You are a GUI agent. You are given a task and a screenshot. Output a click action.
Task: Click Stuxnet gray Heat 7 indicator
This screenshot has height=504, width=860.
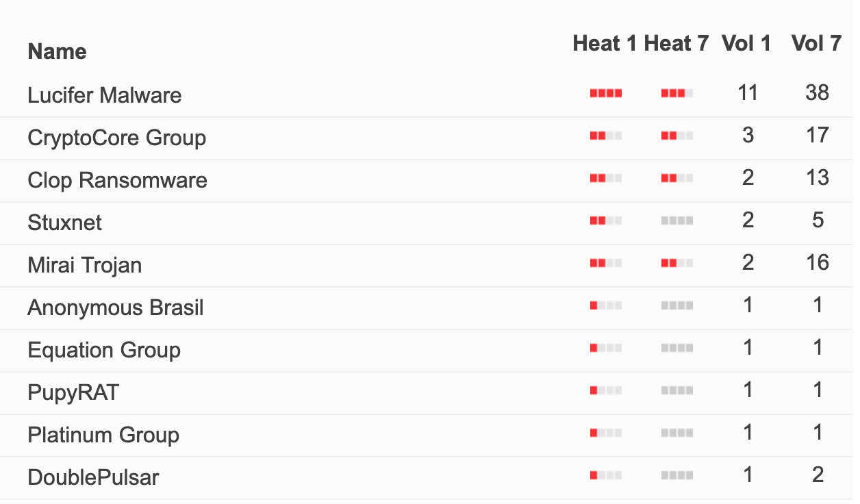(677, 221)
